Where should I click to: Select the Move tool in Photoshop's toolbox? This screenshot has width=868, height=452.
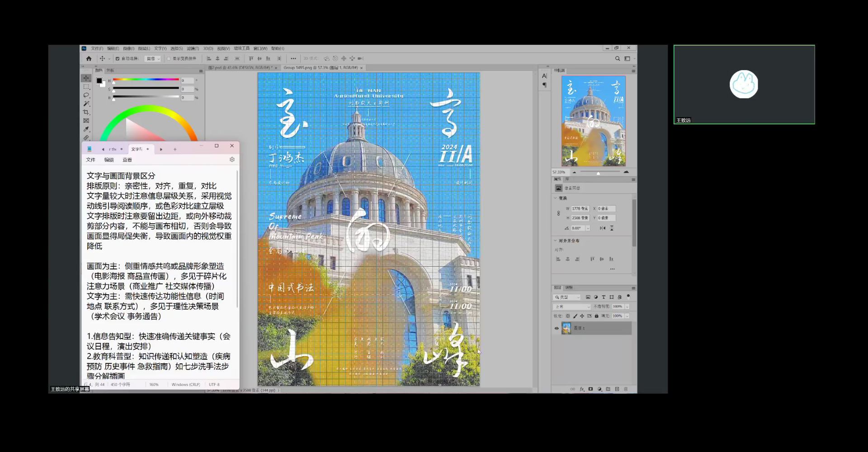[86, 78]
